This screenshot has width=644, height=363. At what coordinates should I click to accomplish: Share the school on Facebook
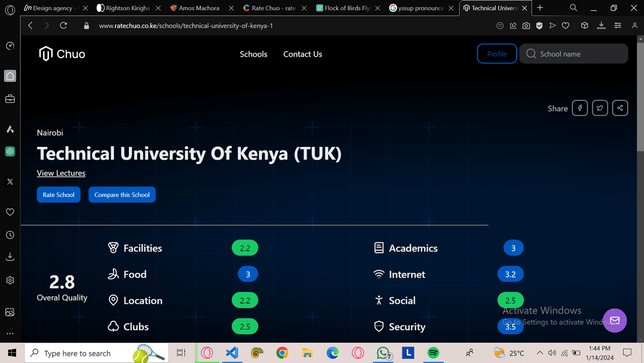(580, 108)
